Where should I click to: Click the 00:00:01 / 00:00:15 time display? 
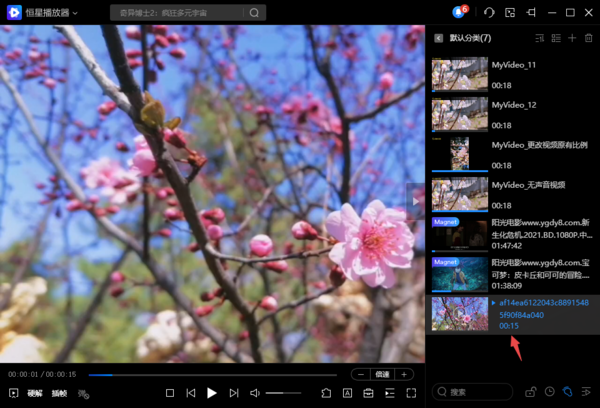(x=42, y=374)
